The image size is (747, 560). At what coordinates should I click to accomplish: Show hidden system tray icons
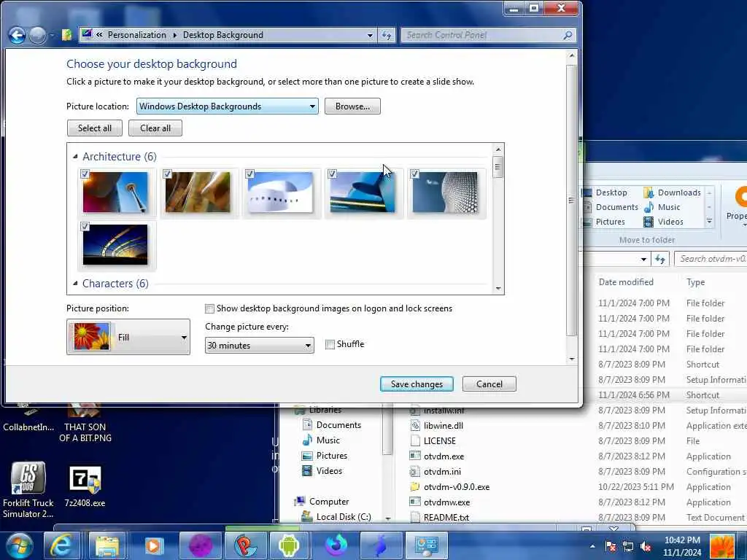point(592,546)
